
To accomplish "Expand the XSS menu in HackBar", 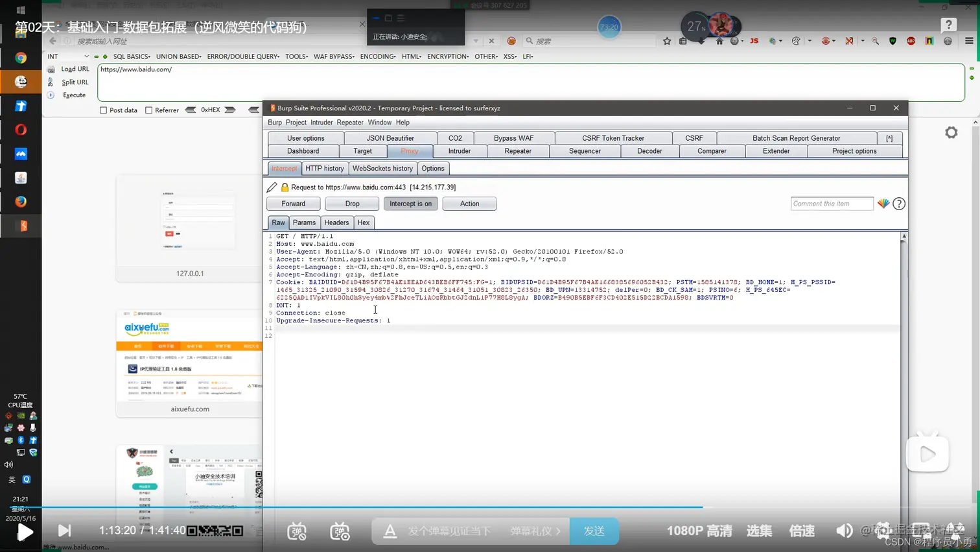I will pyautogui.click(x=510, y=56).
